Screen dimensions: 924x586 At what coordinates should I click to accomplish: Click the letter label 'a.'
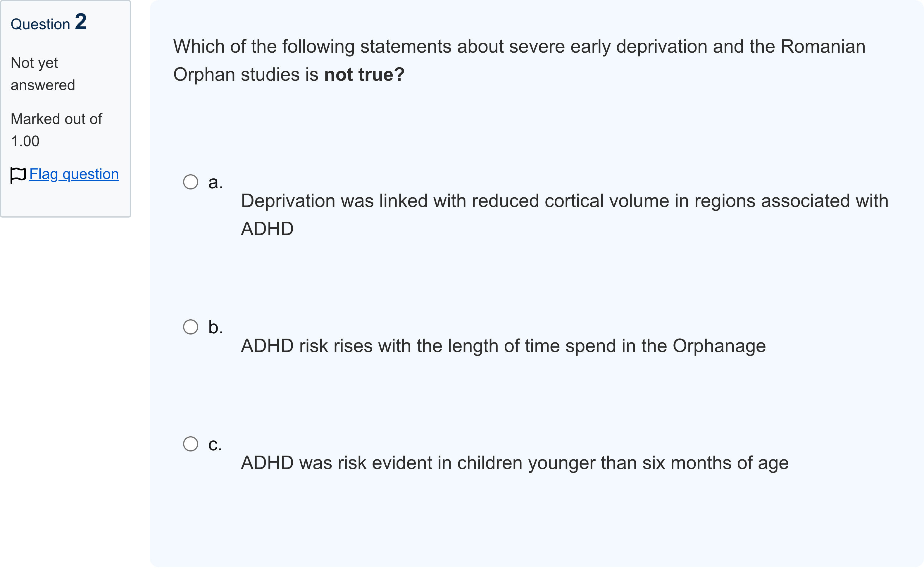click(x=216, y=182)
